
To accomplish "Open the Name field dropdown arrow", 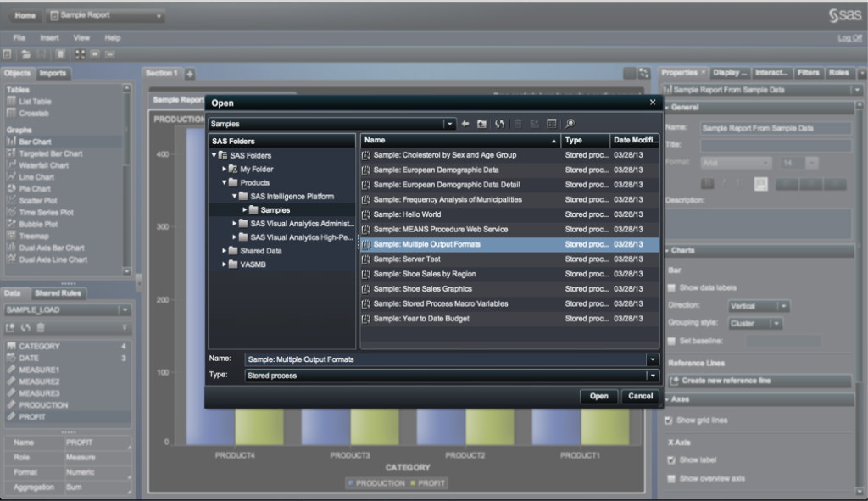I will pyautogui.click(x=653, y=359).
